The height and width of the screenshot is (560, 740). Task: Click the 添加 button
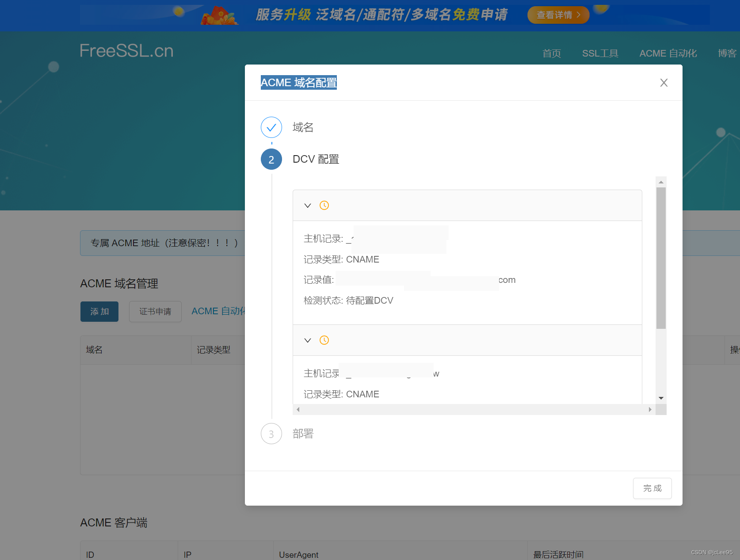pyautogui.click(x=99, y=312)
